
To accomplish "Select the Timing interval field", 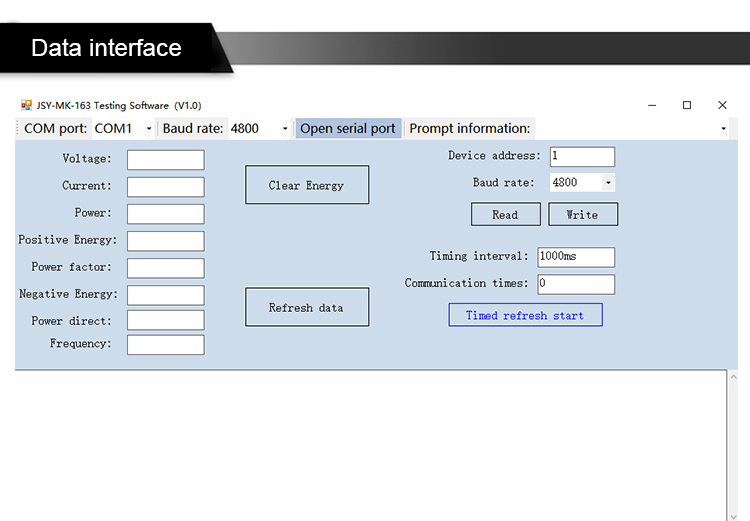I will point(576,257).
